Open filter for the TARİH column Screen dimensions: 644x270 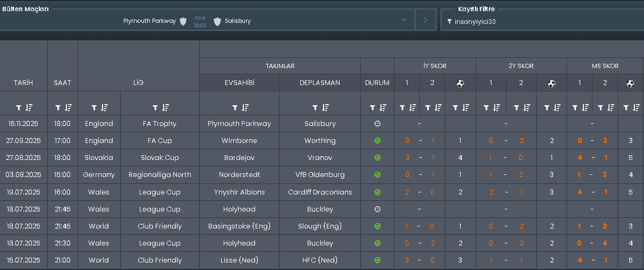19,107
